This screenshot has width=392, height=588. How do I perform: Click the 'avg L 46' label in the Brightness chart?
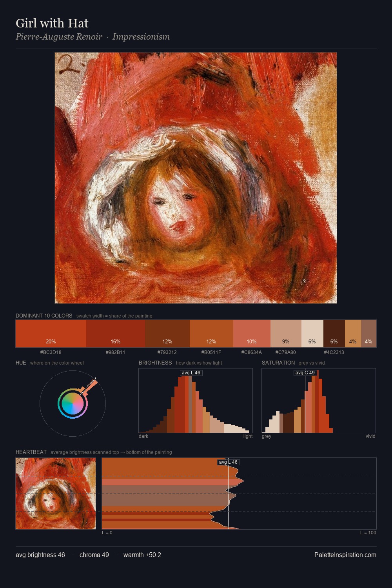point(191,373)
